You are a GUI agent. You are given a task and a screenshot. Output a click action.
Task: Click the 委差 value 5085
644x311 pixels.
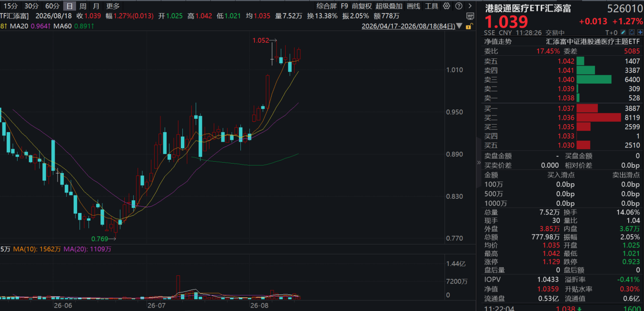click(632, 51)
